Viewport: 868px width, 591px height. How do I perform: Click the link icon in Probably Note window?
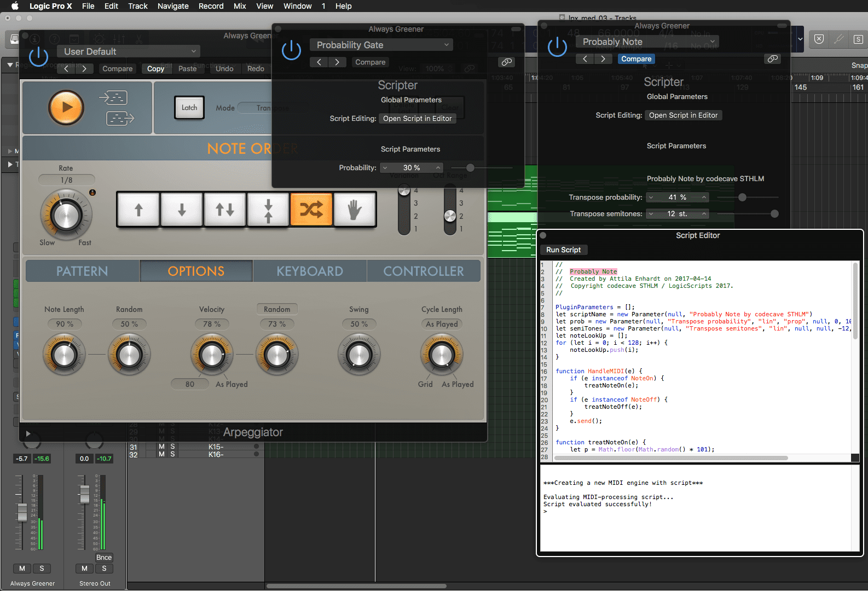pyautogui.click(x=773, y=59)
